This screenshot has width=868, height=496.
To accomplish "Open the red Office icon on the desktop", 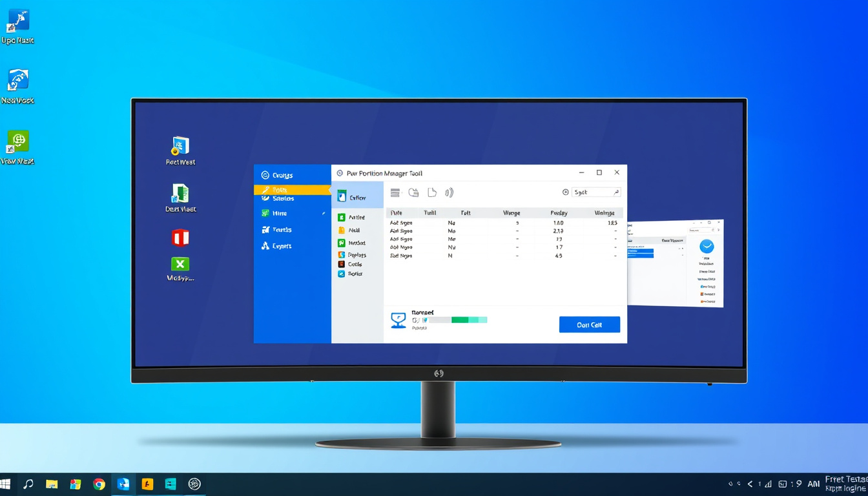I will pyautogui.click(x=180, y=238).
